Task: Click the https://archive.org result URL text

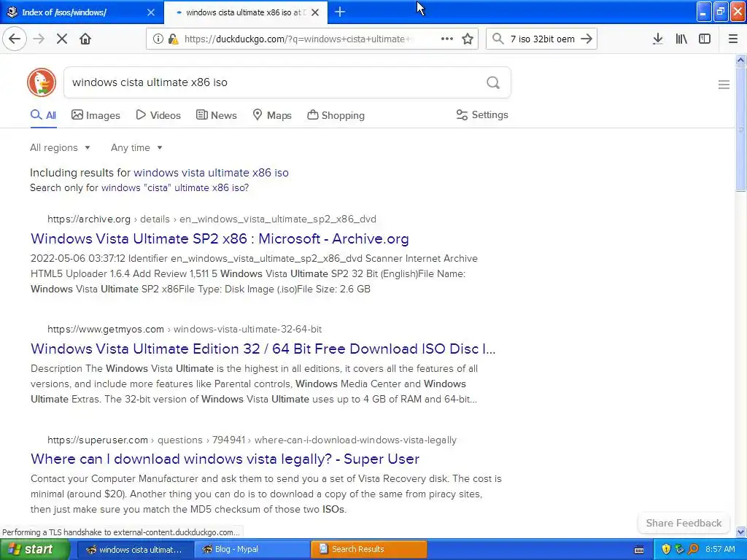Action: 88,219
